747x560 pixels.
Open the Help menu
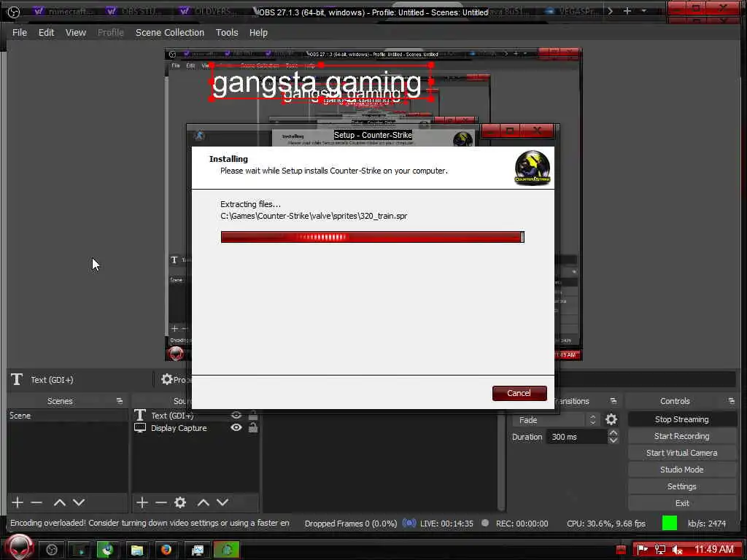click(x=258, y=32)
